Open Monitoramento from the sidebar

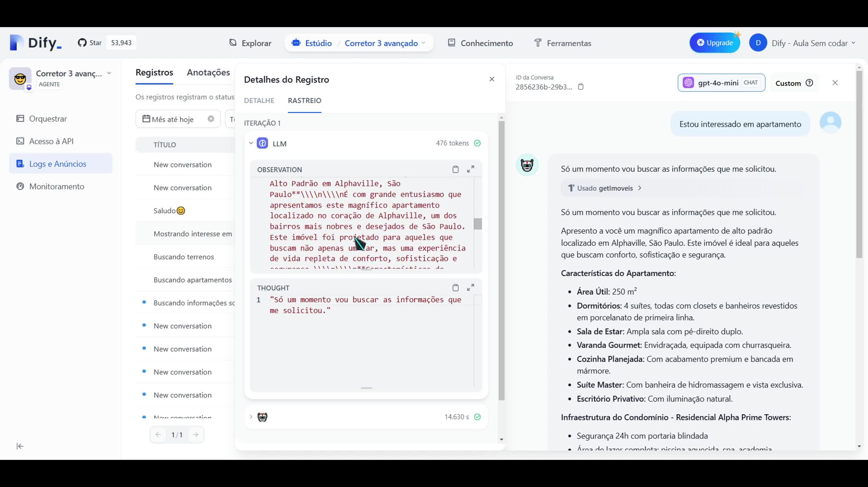point(56,186)
